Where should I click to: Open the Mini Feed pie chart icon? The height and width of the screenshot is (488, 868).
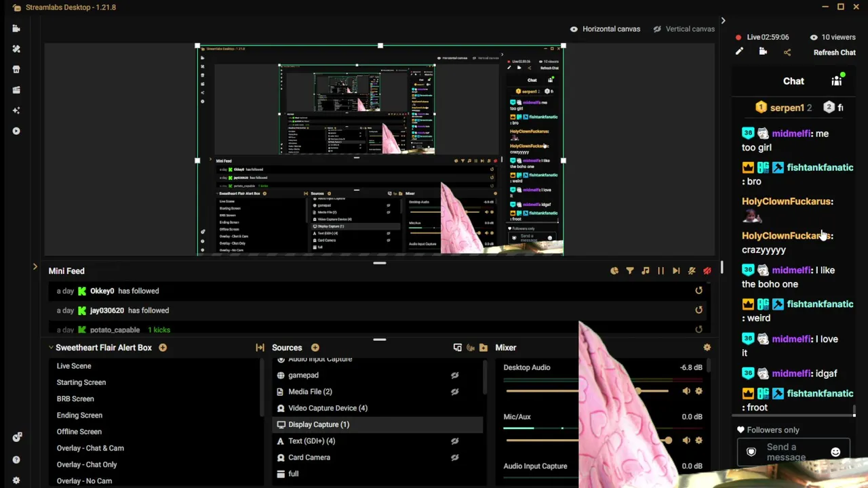coord(614,271)
